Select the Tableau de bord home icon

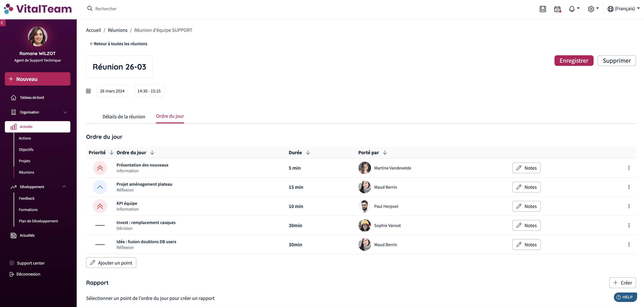coord(14,97)
